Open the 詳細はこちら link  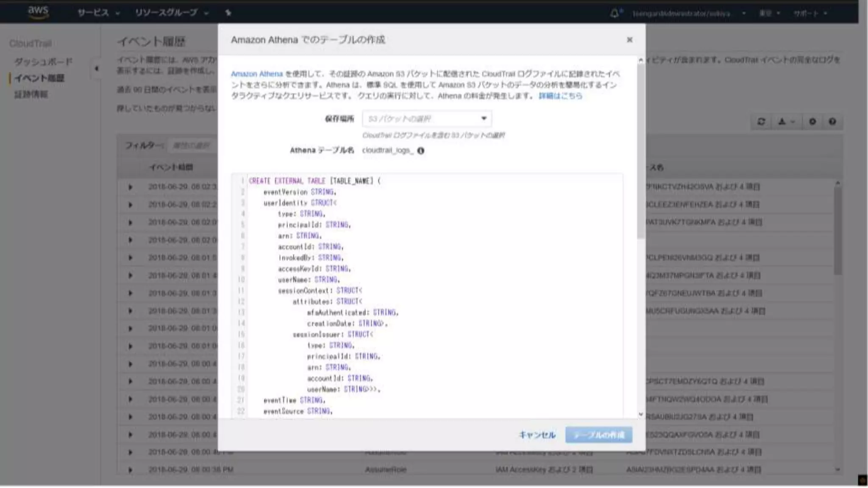coord(560,96)
